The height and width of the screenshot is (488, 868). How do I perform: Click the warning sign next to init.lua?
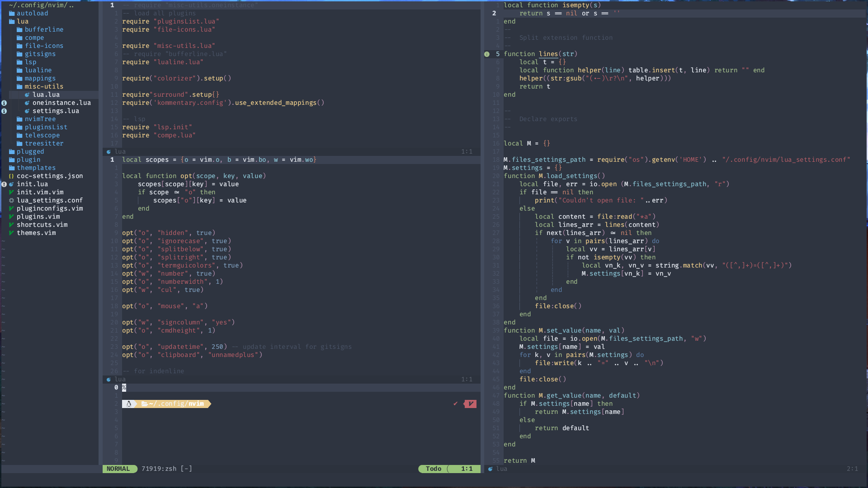(4, 184)
